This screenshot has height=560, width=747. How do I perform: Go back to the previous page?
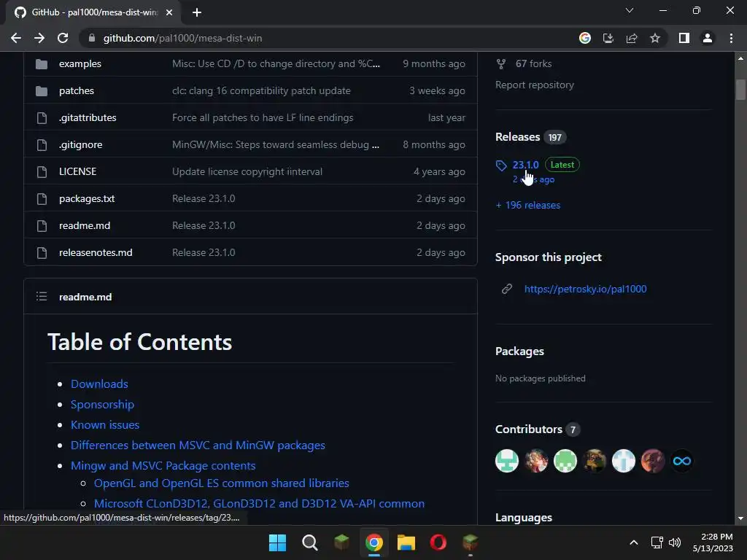coord(16,38)
